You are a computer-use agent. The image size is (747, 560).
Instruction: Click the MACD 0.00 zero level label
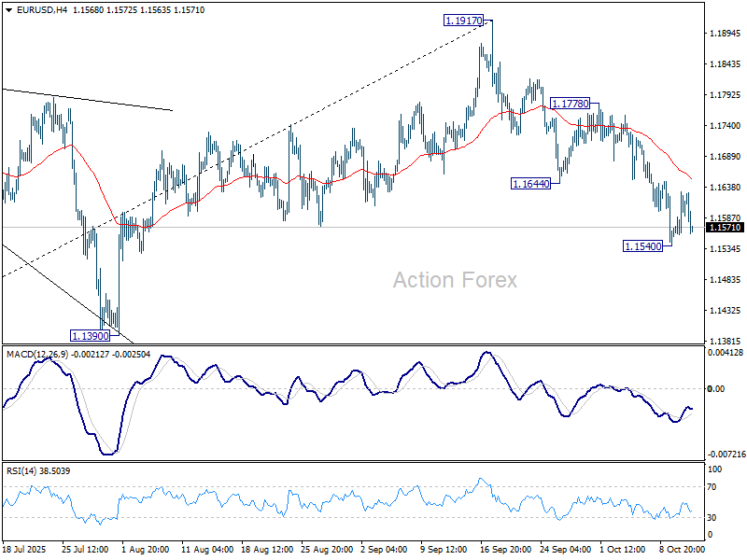(716, 388)
